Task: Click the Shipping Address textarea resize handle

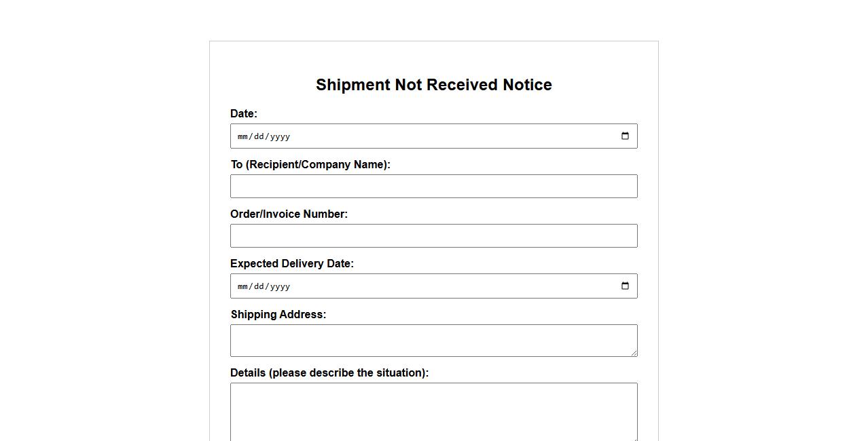Action: [x=634, y=353]
